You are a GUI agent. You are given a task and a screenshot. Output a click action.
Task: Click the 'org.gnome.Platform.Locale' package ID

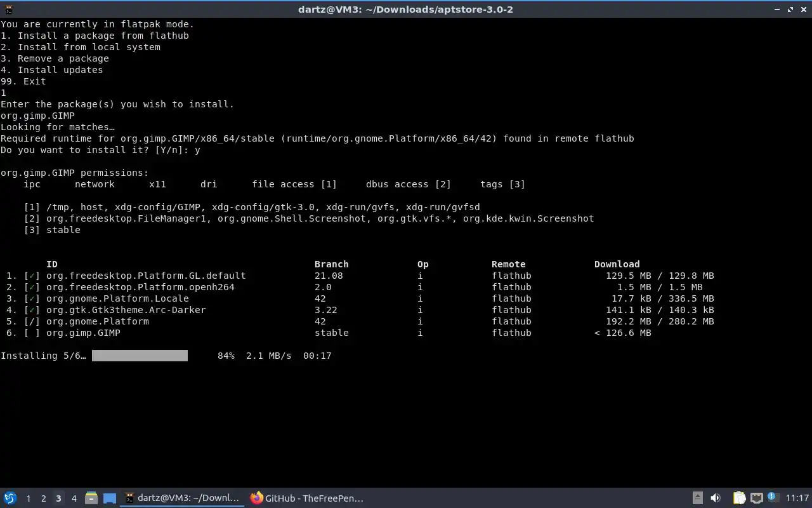(117, 298)
